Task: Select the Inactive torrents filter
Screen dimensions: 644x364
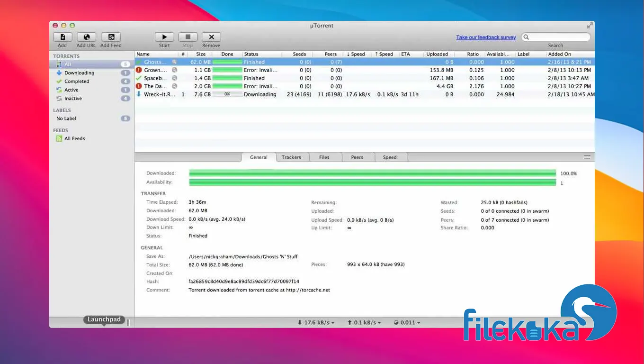Action: tap(92, 98)
